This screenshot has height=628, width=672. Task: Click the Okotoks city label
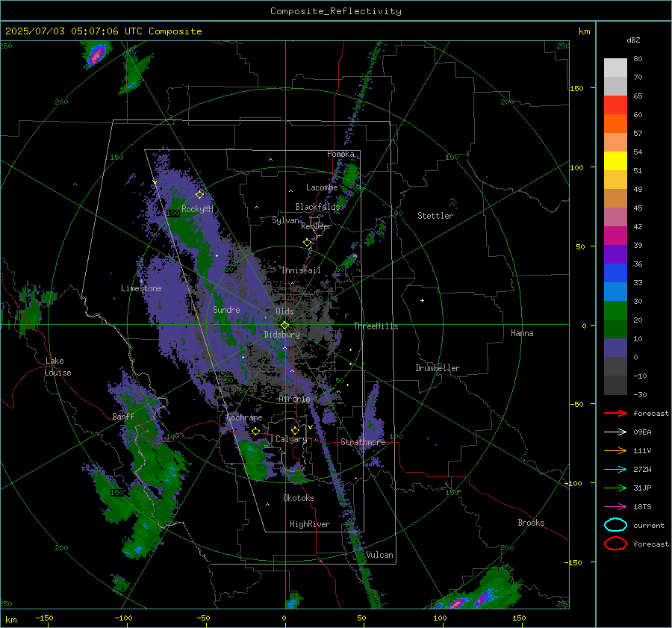(x=299, y=498)
